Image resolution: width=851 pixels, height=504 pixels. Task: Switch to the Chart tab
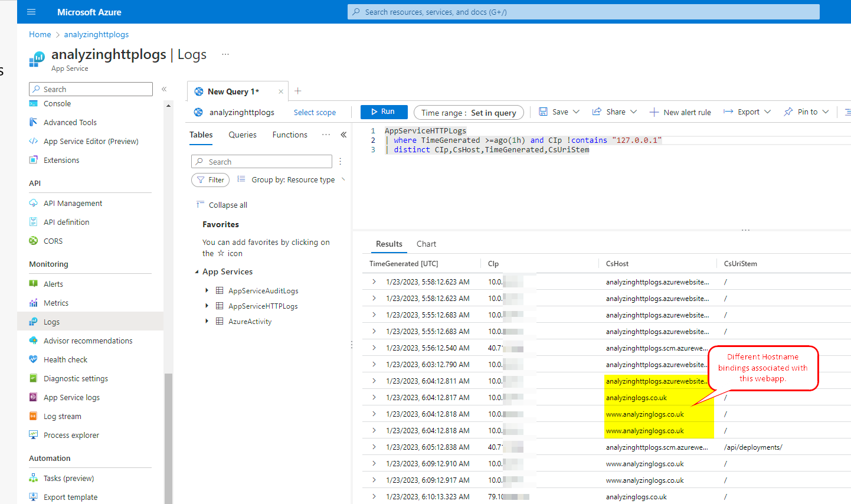tap(426, 244)
